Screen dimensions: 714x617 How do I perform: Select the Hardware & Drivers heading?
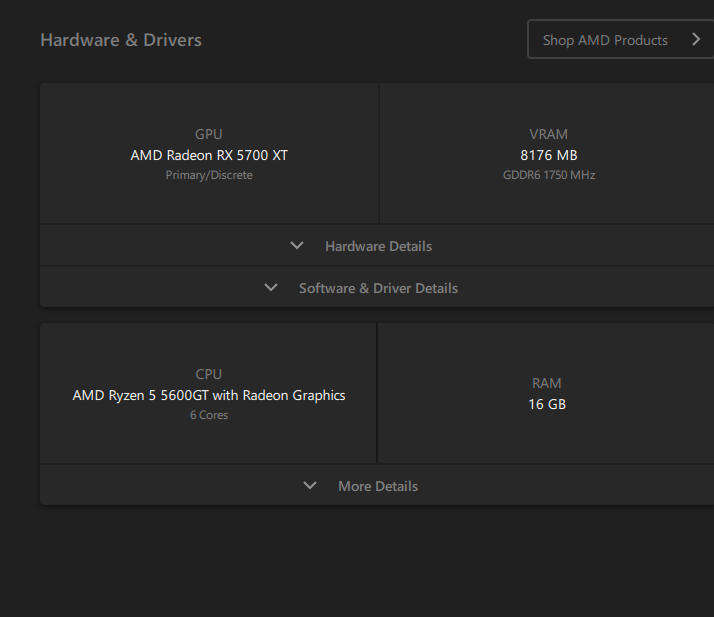click(121, 40)
